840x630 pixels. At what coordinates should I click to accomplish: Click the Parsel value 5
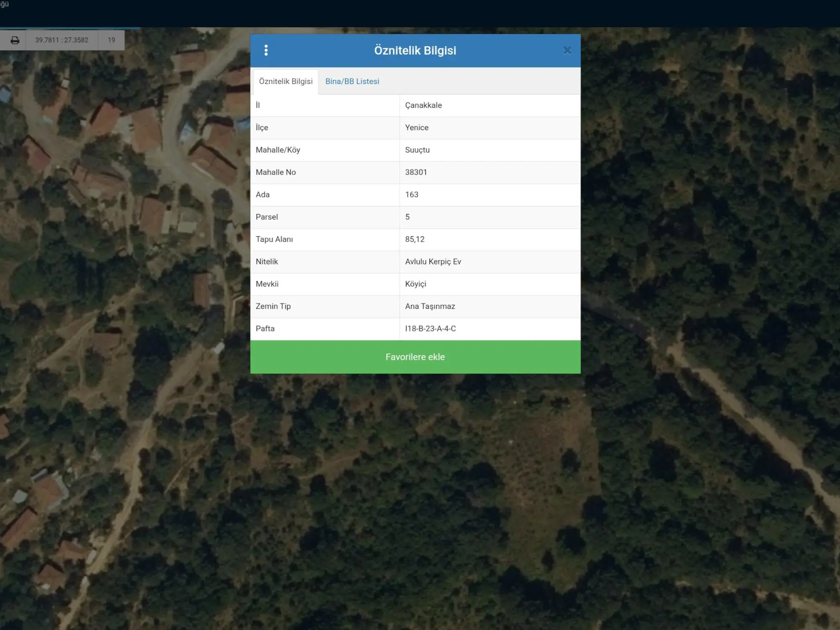coord(407,217)
